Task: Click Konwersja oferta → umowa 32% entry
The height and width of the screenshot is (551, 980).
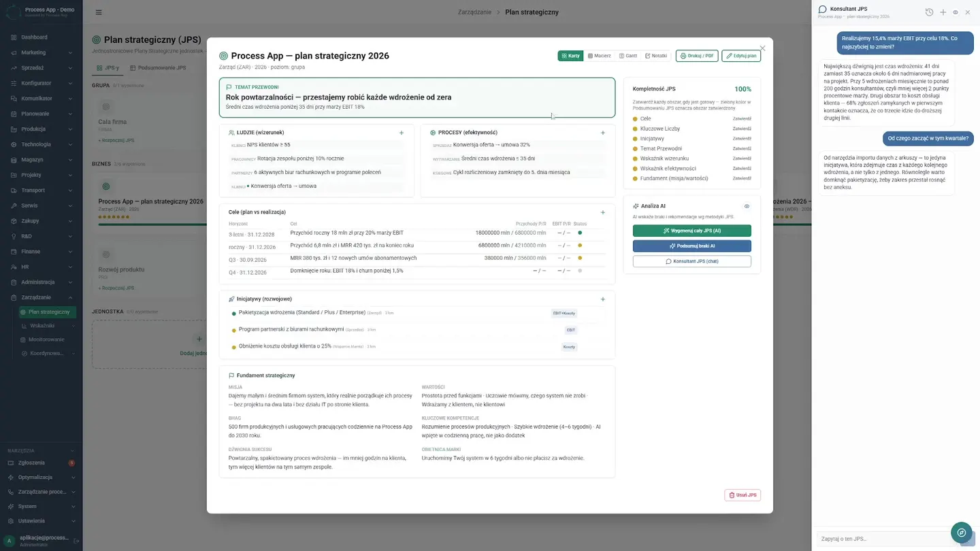Action: point(491,145)
